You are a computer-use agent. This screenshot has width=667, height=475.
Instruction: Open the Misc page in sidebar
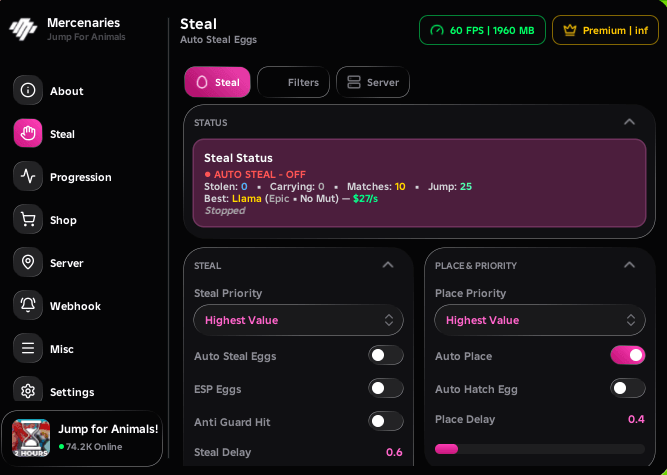click(x=62, y=349)
